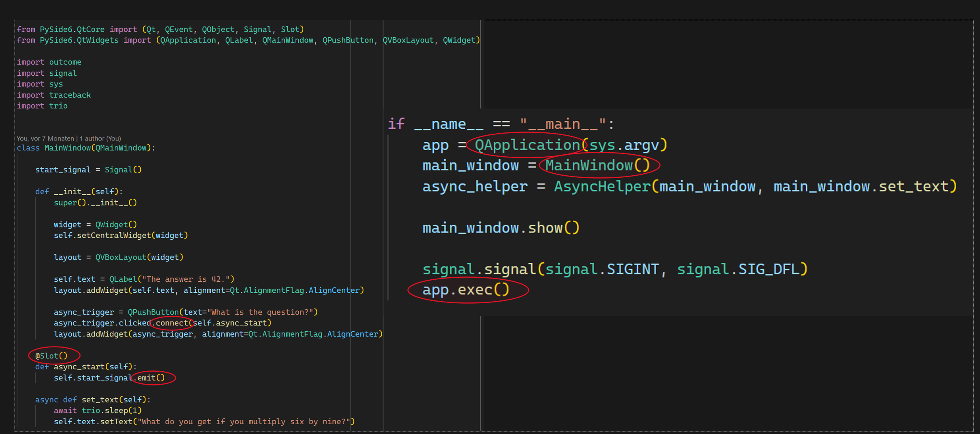
Task: Click the "from PySide6.QtCore import" line
Action: click(x=160, y=29)
